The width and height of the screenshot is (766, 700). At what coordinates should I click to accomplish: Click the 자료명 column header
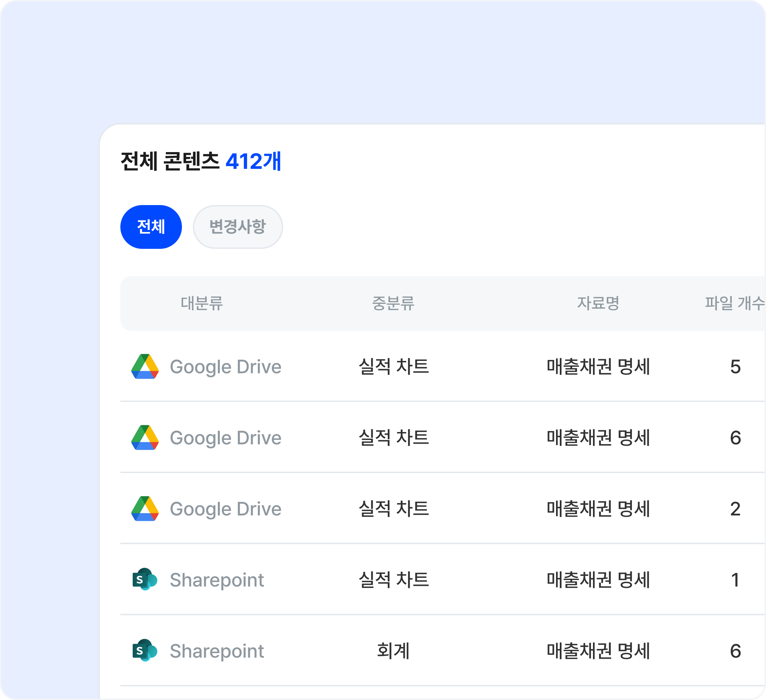point(598,303)
